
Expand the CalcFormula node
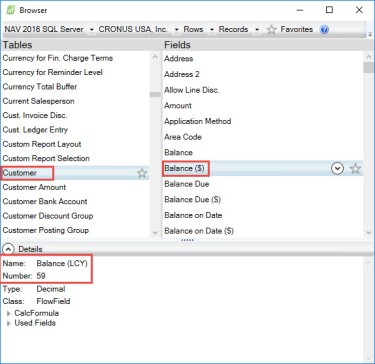tap(9, 314)
